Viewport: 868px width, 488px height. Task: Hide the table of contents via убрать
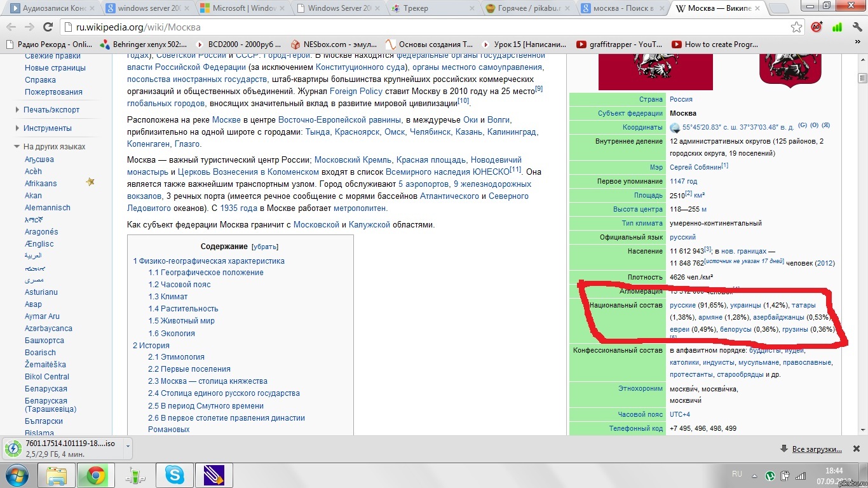[x=265, y=247]
